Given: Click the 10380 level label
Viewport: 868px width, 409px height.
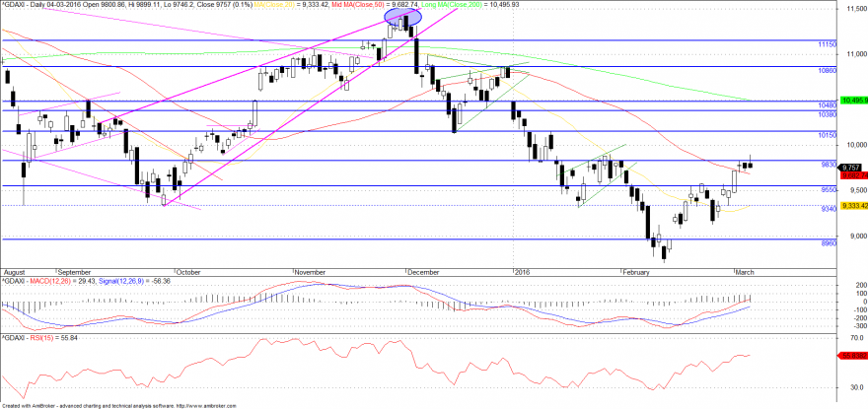Looking at the screenshot, I should click(x=827, y=114).
